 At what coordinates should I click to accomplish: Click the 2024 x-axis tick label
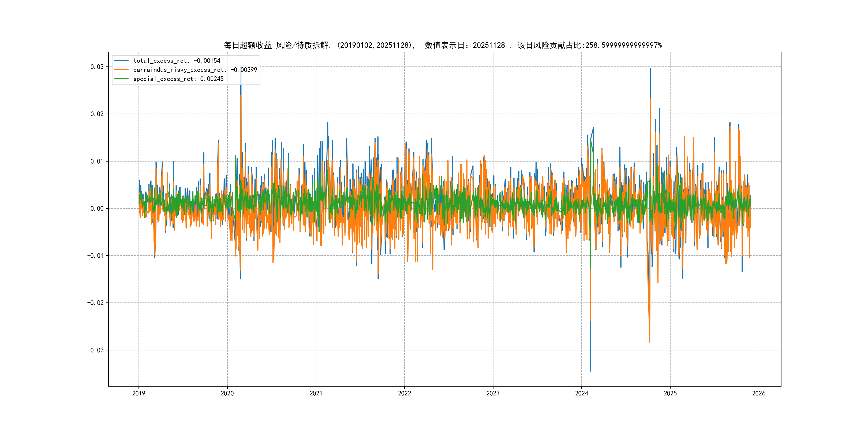(x=582, y=393)
